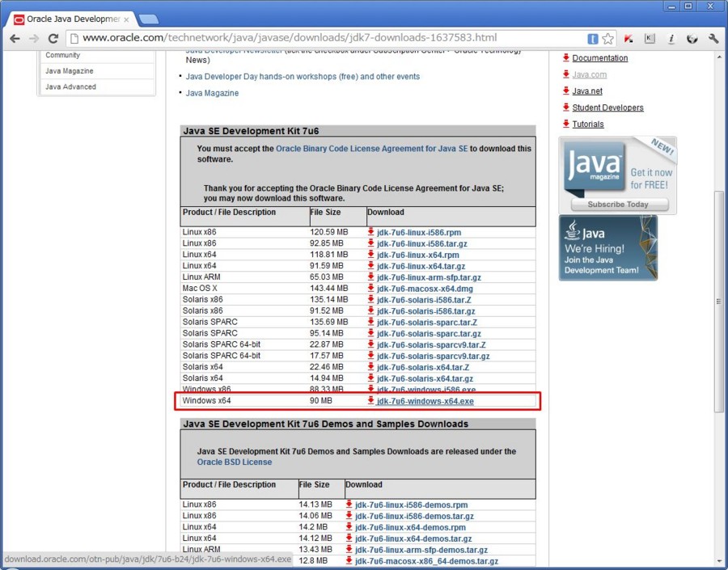Click the red arrow icon beside Tutorials
The height and width of the screenshot is (570, 728).
[566, 124]
